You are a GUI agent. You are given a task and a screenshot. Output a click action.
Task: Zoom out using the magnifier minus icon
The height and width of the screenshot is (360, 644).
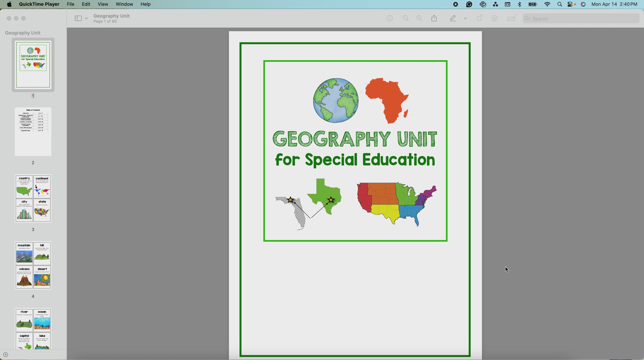point(405,18)
